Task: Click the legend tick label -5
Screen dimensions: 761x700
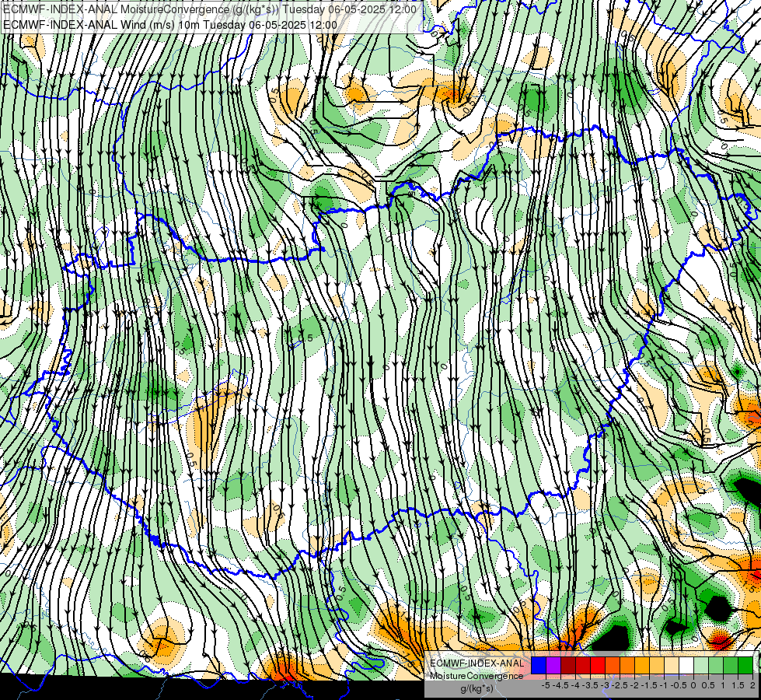Action: coord(546,685)
